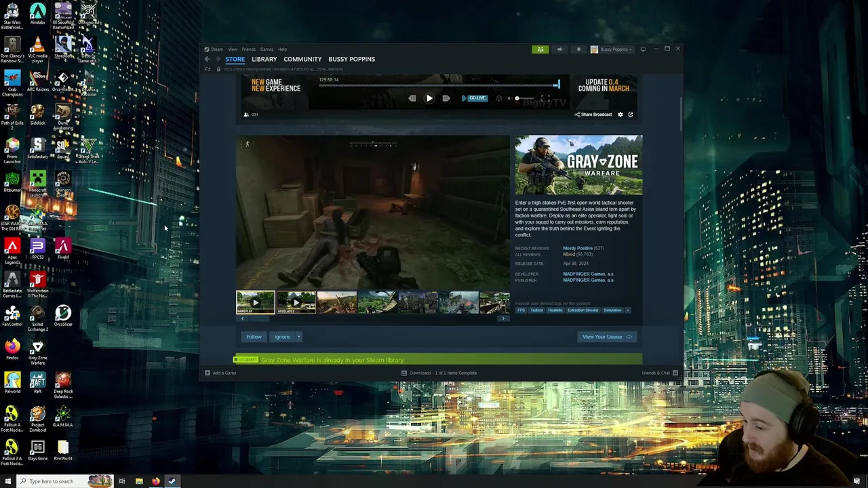Select Minecraft Launcher desktop icon

click(x=37, y=184)
